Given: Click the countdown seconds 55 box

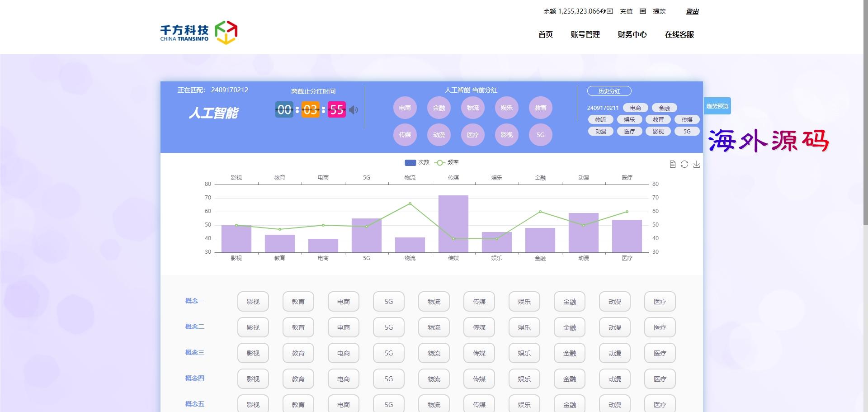Looking at the screenshot, I should point(337,109).
